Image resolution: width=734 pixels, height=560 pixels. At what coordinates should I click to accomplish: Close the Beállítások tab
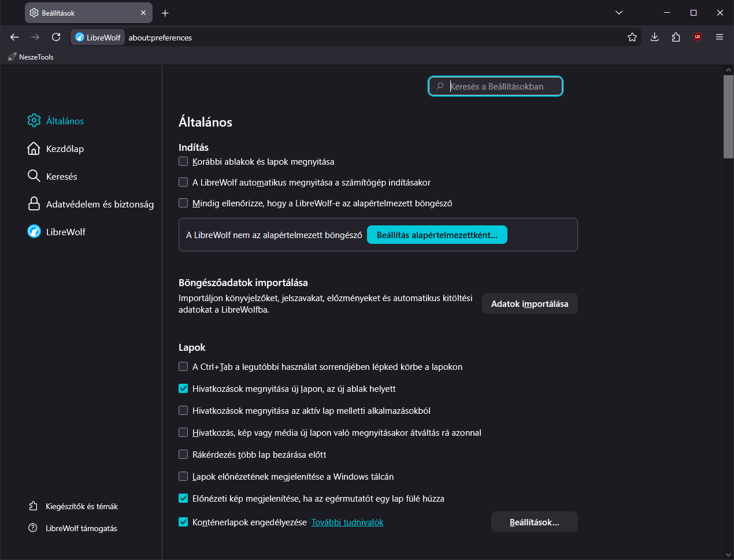(x=143, y=13)
